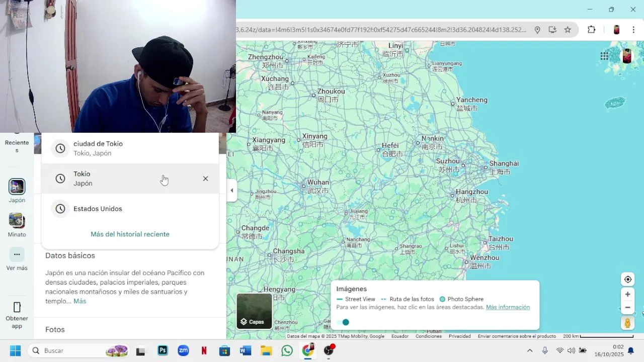The image size is (644, 362).
Task: Open notifications bell in taskbar
Action: coord(631,350)
